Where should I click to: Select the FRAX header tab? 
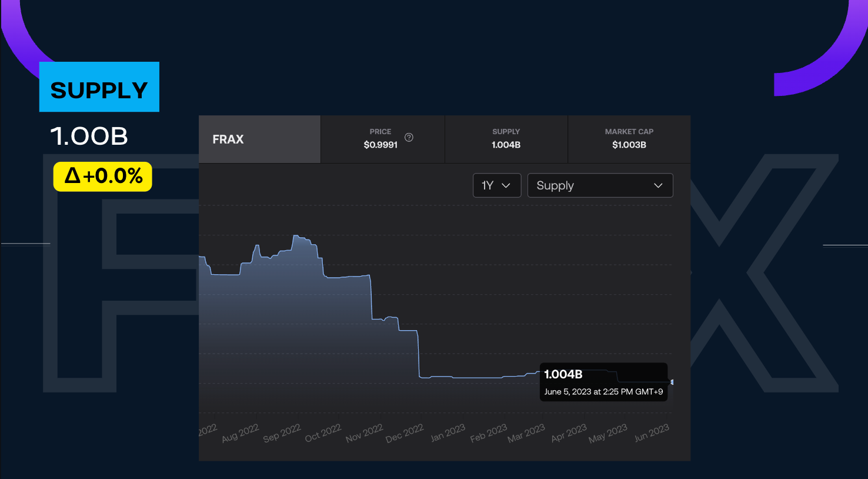[x=259, y=139]
